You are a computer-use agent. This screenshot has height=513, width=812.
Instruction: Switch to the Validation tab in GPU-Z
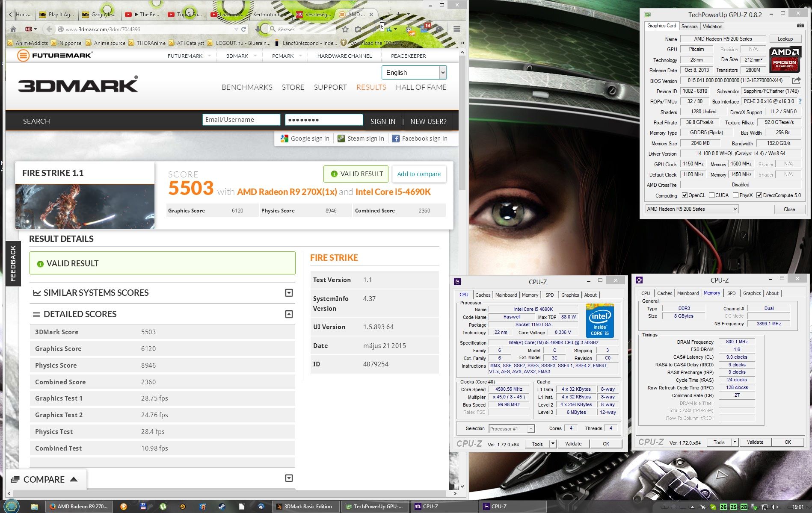point(712,27)
